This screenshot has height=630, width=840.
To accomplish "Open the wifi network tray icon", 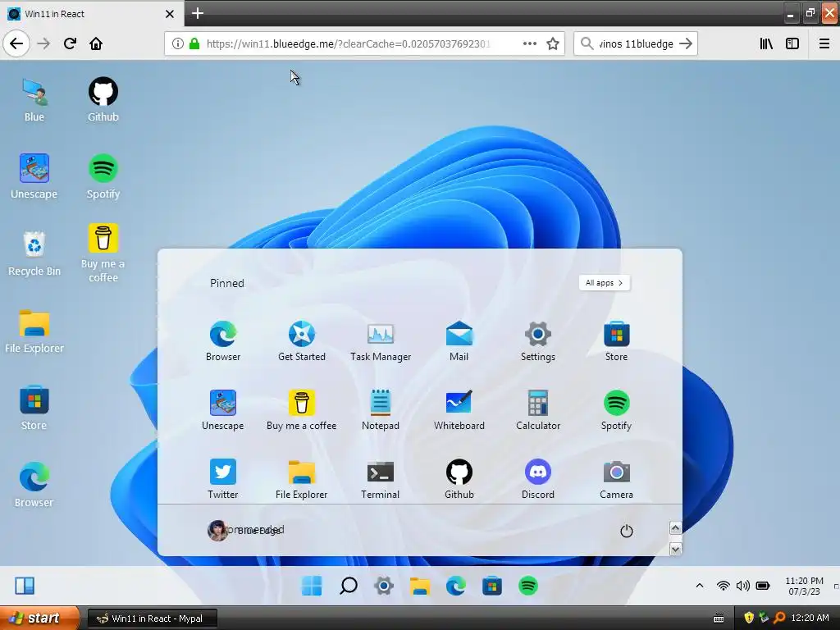I will click(x=724, y=586).
